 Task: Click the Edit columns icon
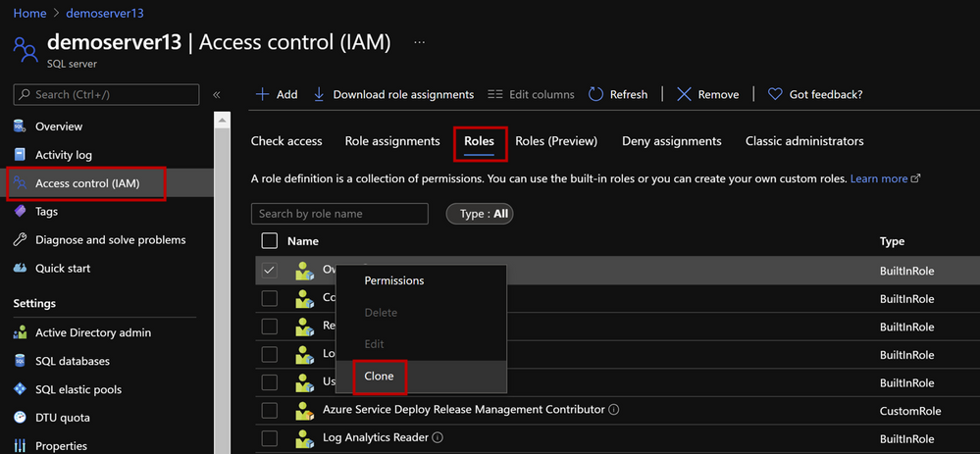pyautogui.click(x=495, y=94)
